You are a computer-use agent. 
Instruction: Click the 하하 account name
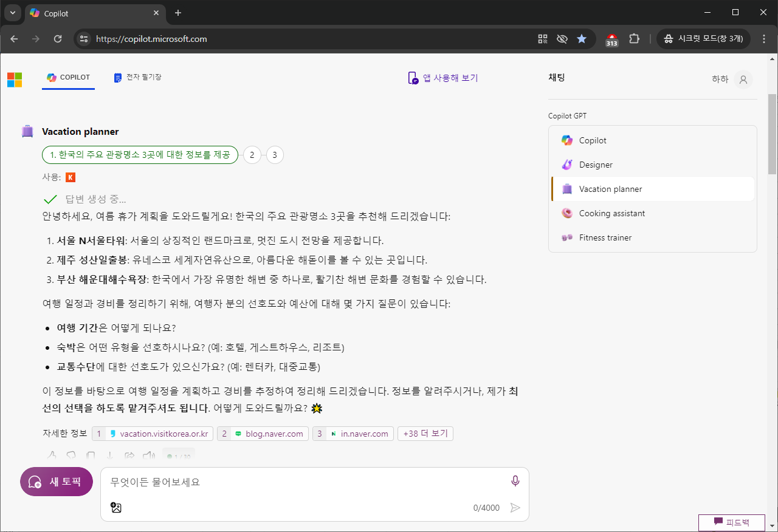coord(720,80)
